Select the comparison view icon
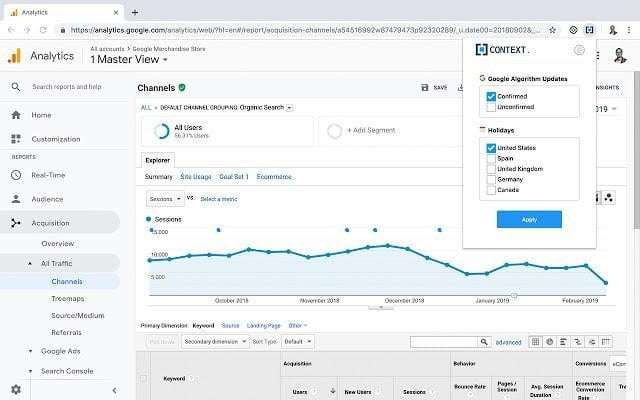This screenshot has width=640, height=400. pos(578,342)
